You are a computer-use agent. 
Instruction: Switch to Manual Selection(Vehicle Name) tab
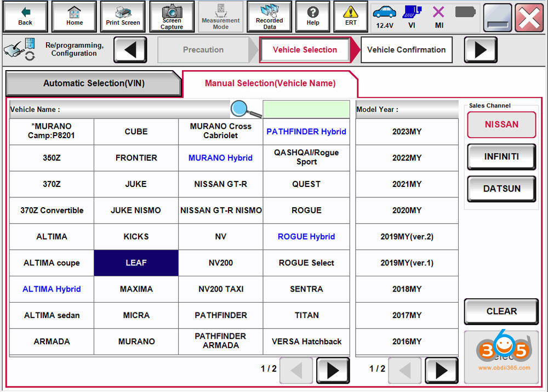[270, 83]
